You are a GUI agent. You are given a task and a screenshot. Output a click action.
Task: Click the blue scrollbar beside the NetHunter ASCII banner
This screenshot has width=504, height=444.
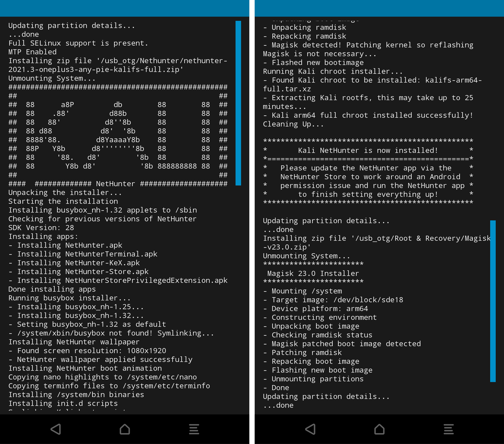tap(238, 103)
